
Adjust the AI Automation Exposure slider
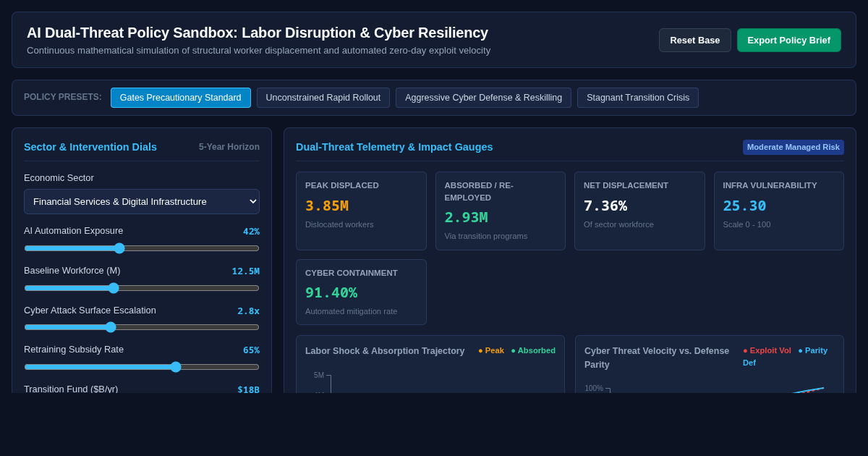tap(142, 248)
